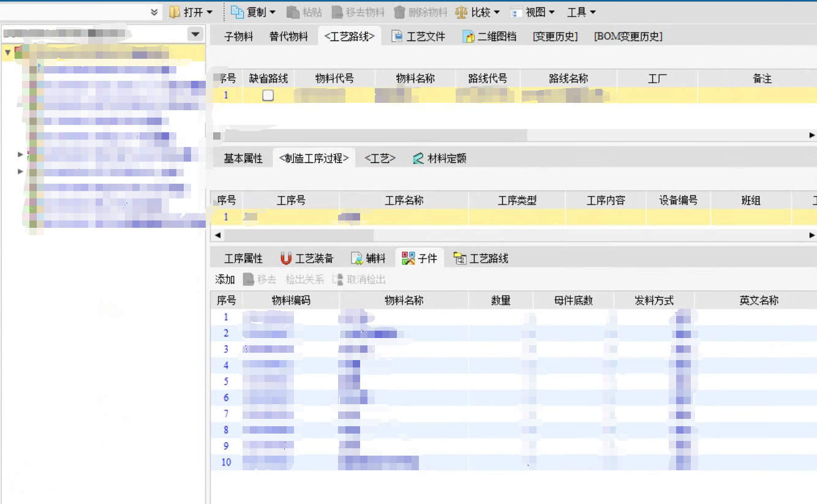The image size is (817, 504).
Task: Click the 物料编码 column header
Action: pyautogui.click(x=291, y=300)
